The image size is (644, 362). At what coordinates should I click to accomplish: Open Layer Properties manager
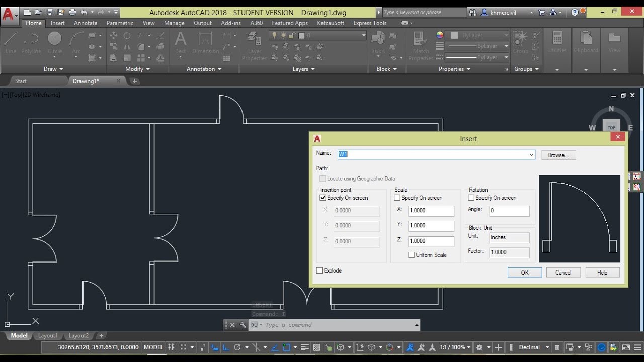point(255,46)
